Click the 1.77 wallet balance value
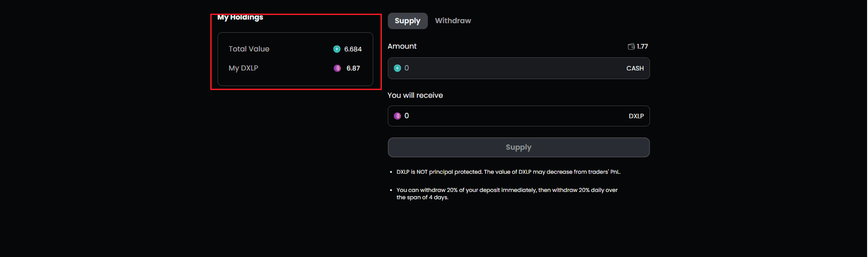This screenshot has width=868, height=257. coord(642,46)
